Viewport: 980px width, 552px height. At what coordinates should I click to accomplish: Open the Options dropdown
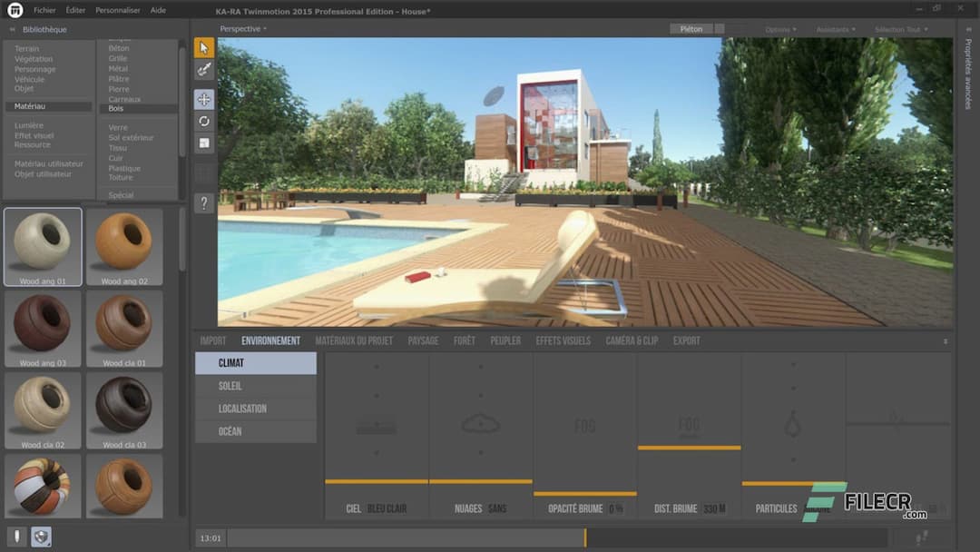(780, 28)
